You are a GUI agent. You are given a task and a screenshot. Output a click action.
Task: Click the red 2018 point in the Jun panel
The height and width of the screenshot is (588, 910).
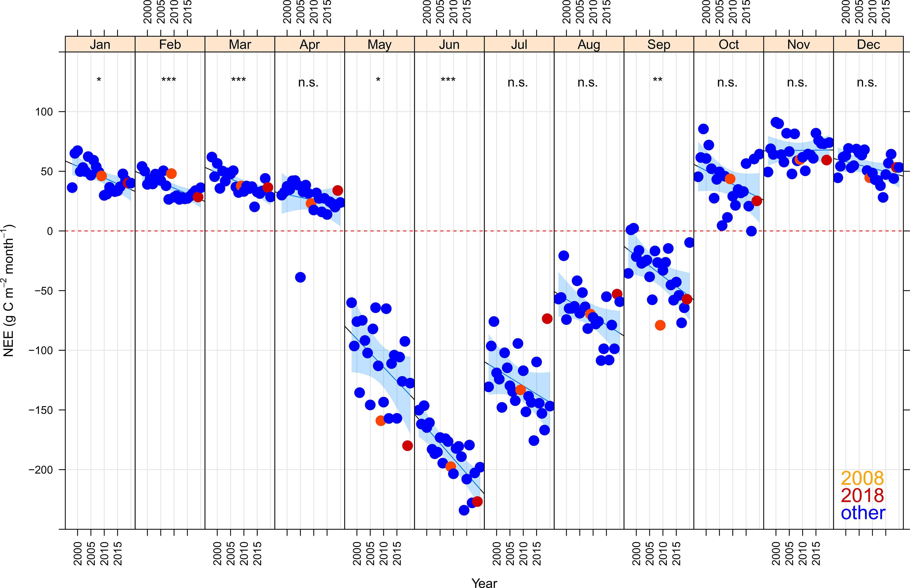(477, 501)
